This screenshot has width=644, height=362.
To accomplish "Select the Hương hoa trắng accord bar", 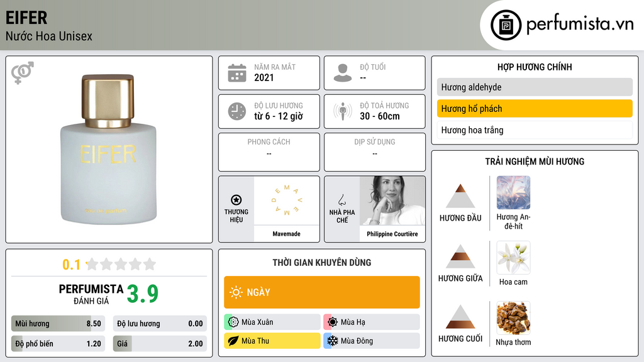I will pos(535,130).
